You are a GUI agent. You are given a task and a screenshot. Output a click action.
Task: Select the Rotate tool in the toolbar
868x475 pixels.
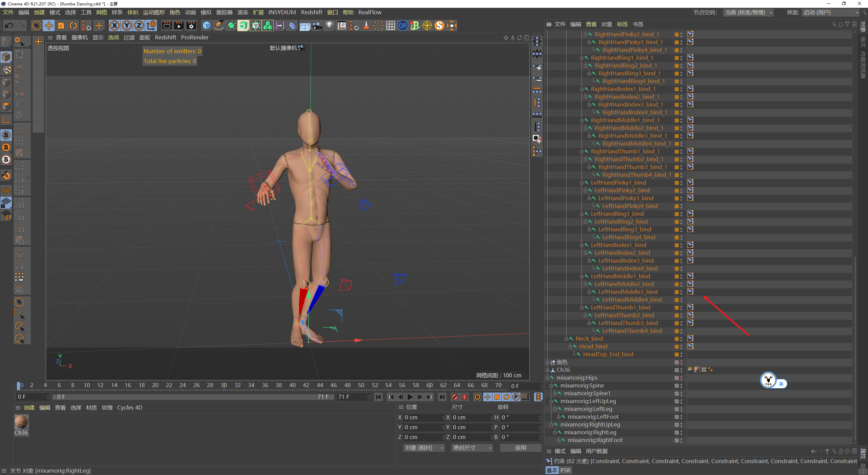73,25
